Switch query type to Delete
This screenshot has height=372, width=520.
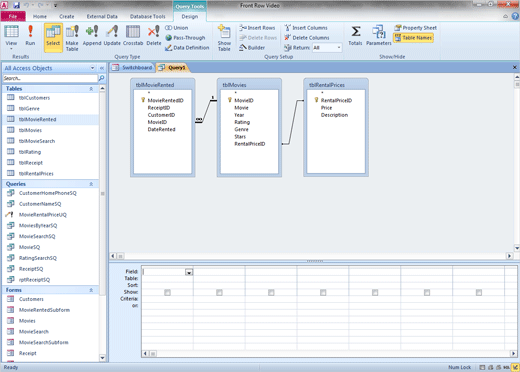pyautogui.click(x=154, y=36)
